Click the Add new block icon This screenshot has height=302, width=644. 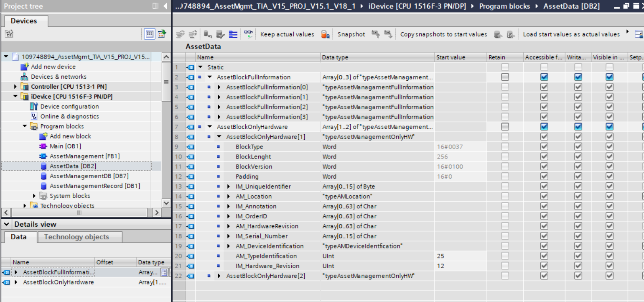[43, 136]
